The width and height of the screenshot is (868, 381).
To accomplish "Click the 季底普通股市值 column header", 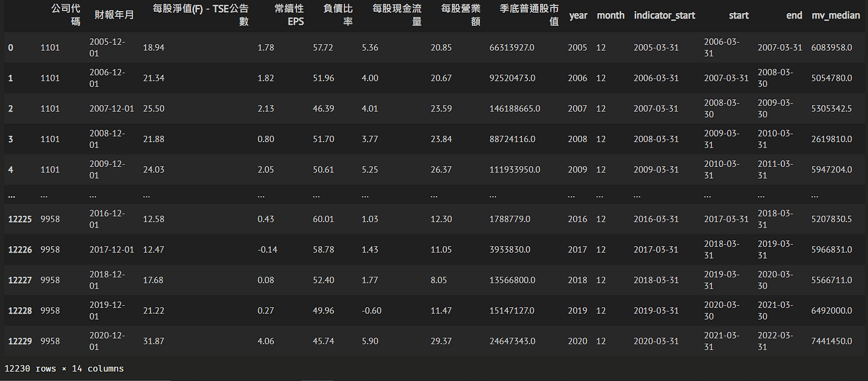I will point(528,15).
